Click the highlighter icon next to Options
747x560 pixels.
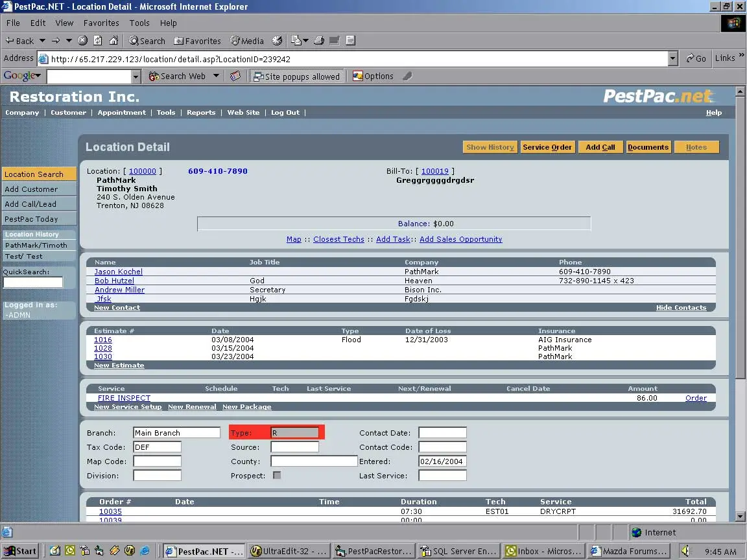(x=407, y=76)
